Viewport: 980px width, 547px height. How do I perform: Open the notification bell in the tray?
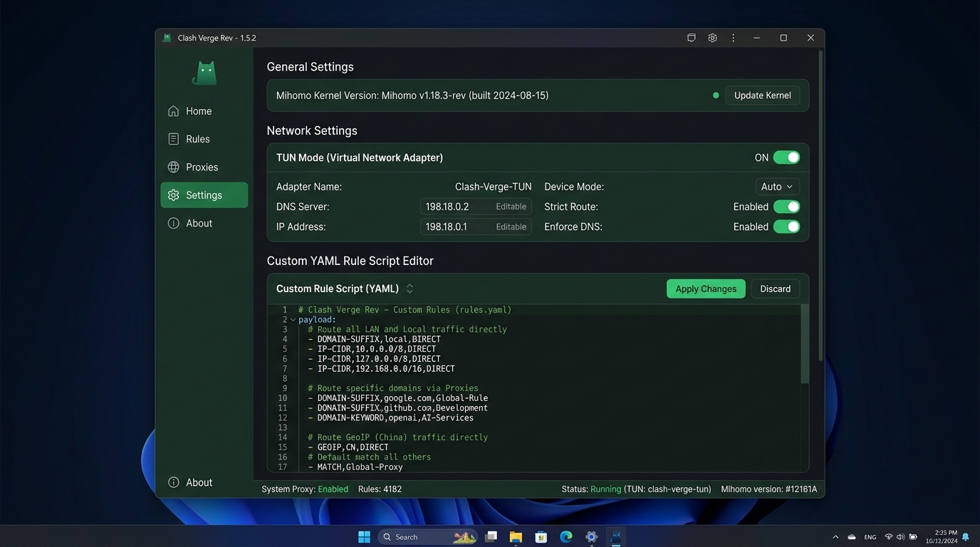pos(966,537)
